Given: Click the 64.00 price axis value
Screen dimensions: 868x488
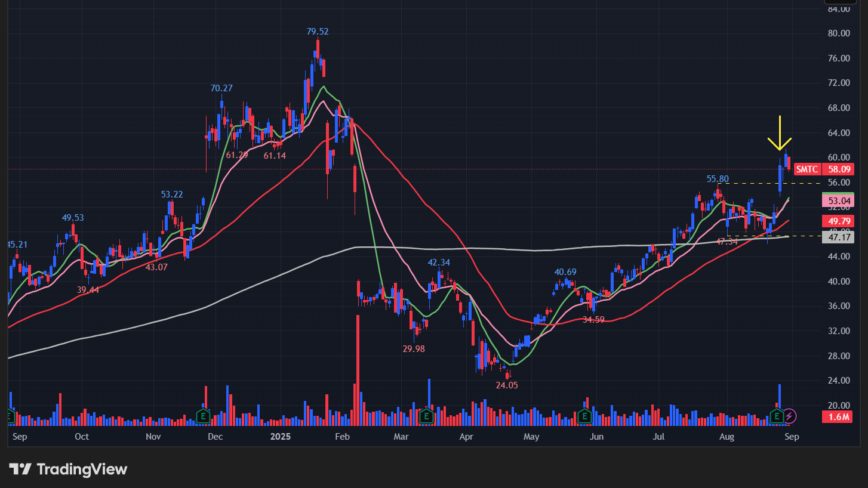Looking at the screenshot, I should pos(838,133).
